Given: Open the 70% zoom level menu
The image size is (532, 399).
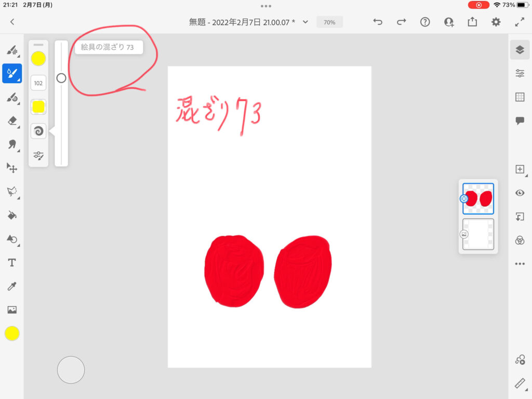Looking at the screenshot, I should [x=329, y=22].
